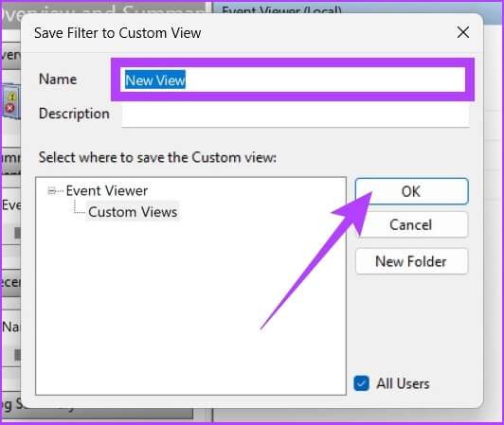504x425 pixels.
Task: Close the Save Filter to Custom View dialog
Action: 463,32
